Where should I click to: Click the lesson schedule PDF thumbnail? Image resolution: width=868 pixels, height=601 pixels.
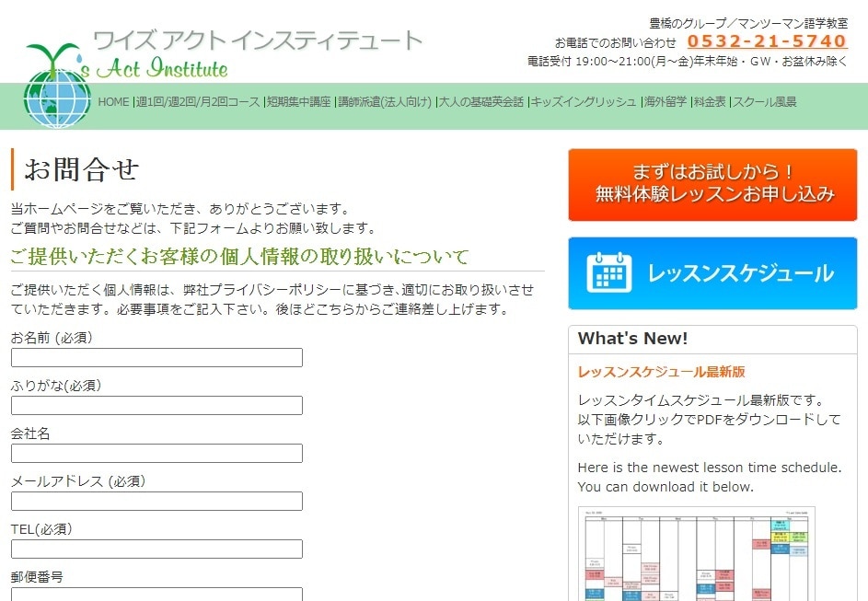pyautogui.click(x=697, y=553)
